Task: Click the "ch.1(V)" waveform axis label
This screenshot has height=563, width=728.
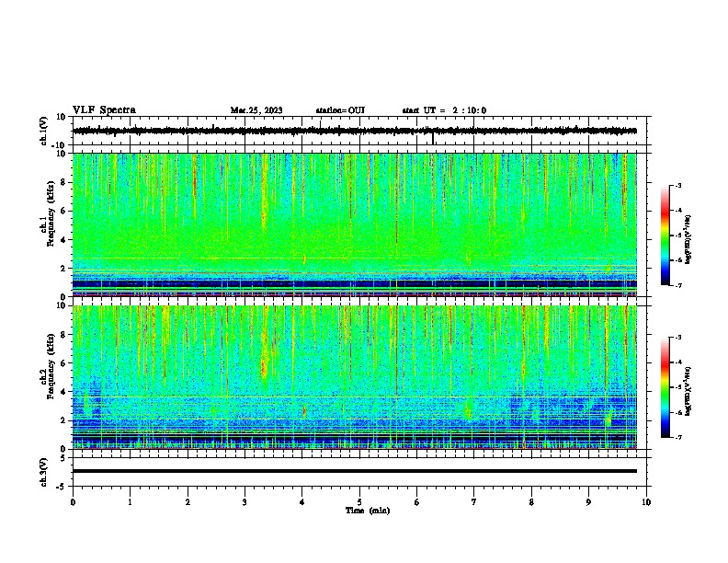Action: [x=44, y=131]
